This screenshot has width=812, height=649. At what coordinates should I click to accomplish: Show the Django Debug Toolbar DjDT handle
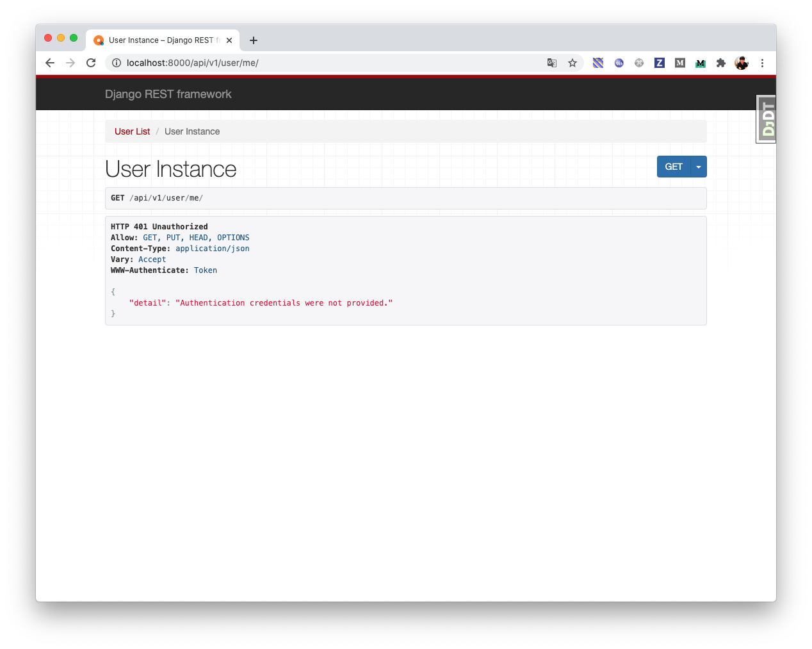pos(767,119)
